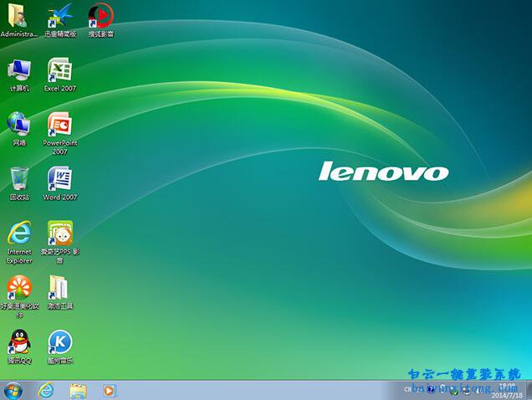Open the Administrator folder on desktop

pos(18,17)
